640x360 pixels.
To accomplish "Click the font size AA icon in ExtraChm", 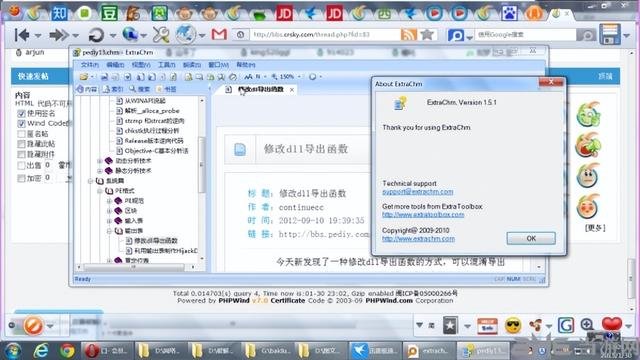I will [x=248, y=77].
